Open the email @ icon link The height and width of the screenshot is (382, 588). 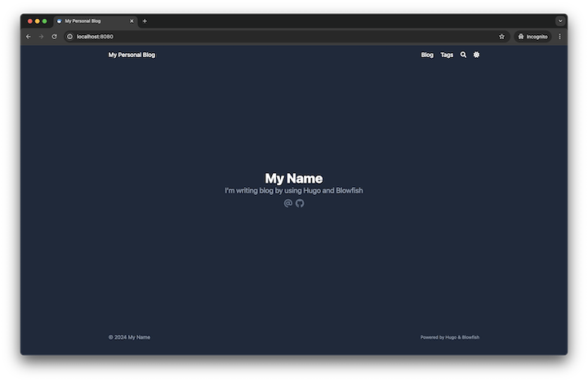click(x=287, y=203)
